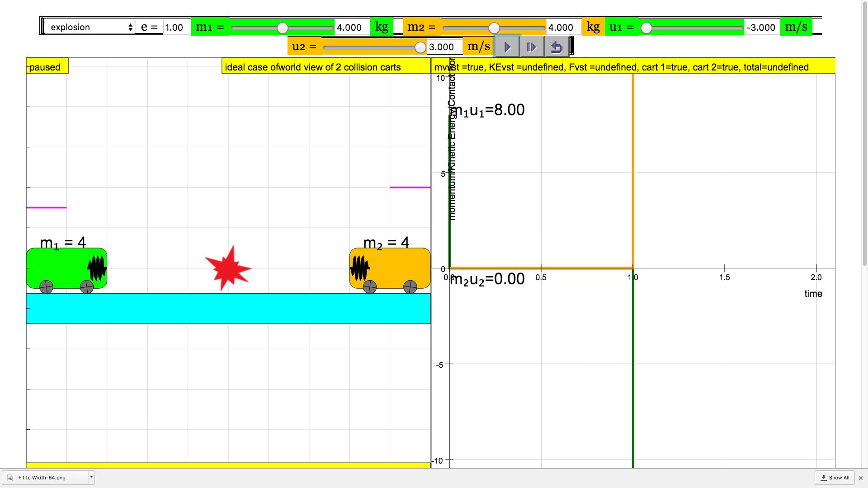Viewport: 868px width, 488px height.
Task: Click the orange m2 label in toolbar
Action: coord(421,27)
